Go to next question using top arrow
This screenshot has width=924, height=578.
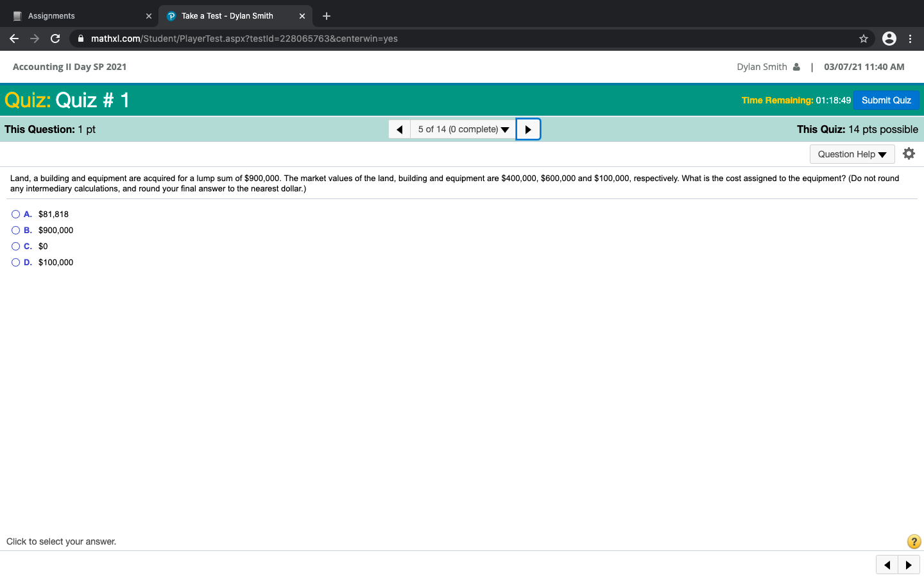[528, 129]
